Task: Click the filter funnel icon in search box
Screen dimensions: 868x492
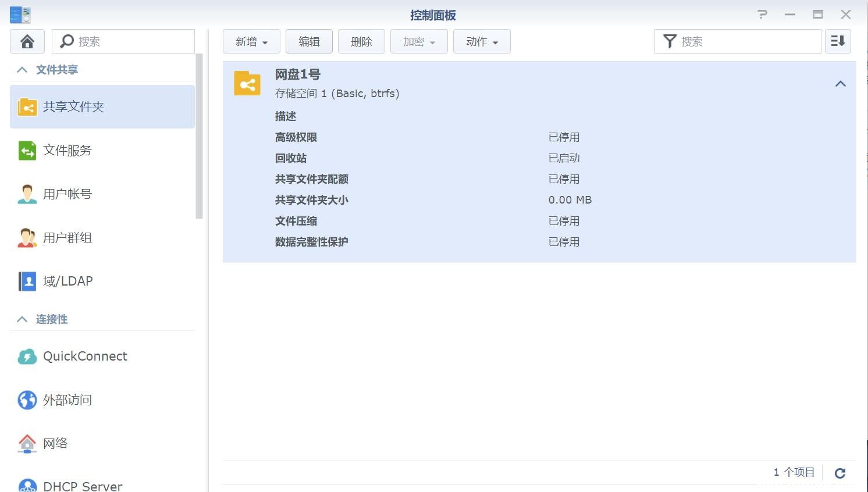Action: pyautogui.click(x=670, y=41)
